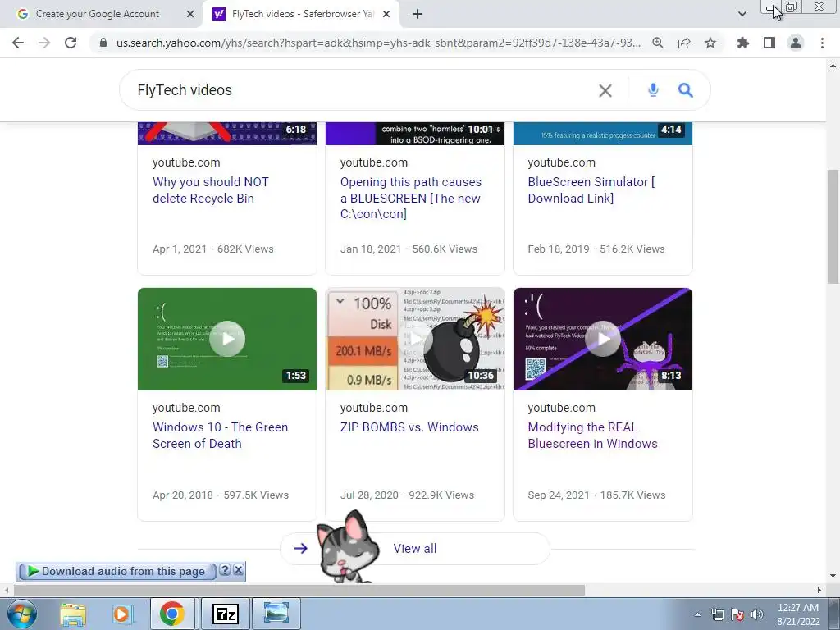Open BlueScreen Simulator Download Link video
This screenshot has height=630, width=840.
pyautogui.click(x=591, y=190)
